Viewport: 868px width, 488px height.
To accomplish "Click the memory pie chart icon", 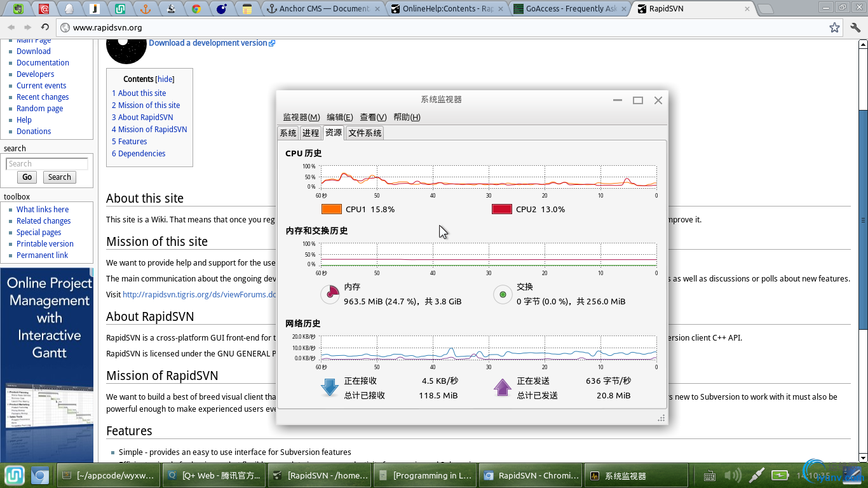I will [x=330, y=294].
